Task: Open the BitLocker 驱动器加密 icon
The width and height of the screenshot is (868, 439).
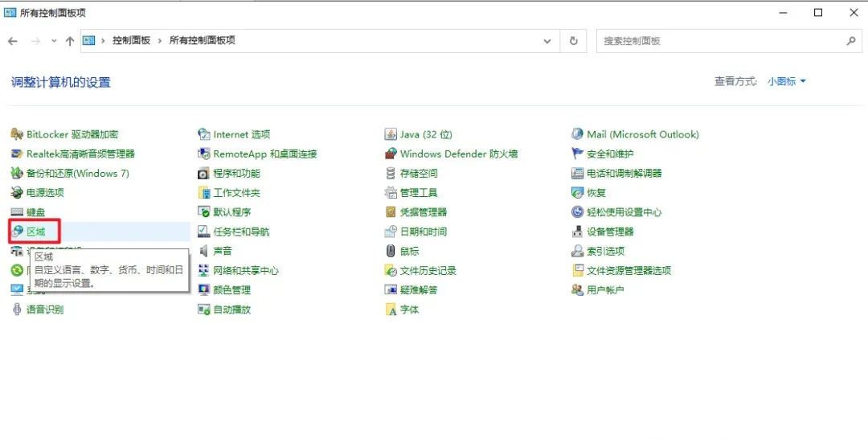Action: pyautogui.click(x=17, y=134)
